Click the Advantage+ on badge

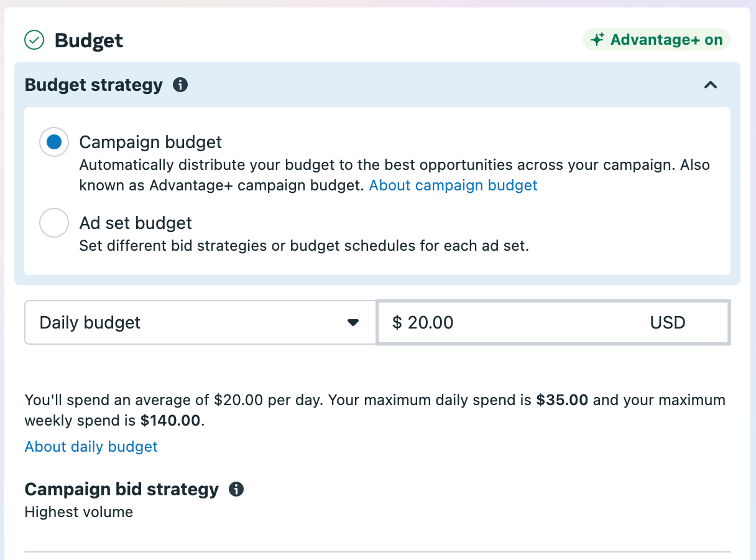pos(657,40)
